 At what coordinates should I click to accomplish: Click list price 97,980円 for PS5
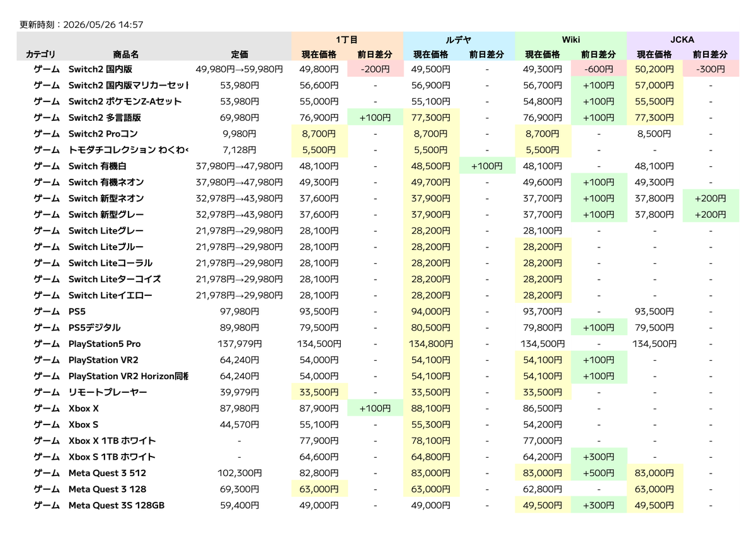pos(239,311)
